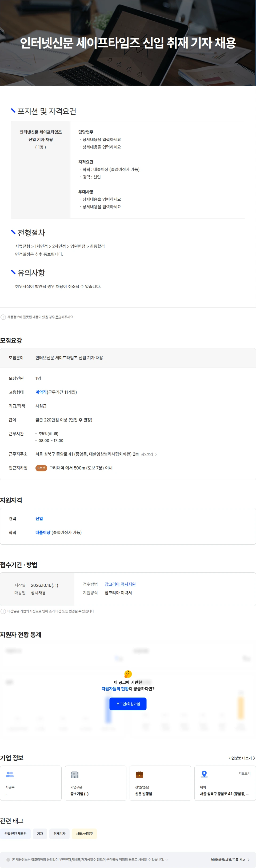Click the chevron after 근무지주소 지도보기

[156, 454]
